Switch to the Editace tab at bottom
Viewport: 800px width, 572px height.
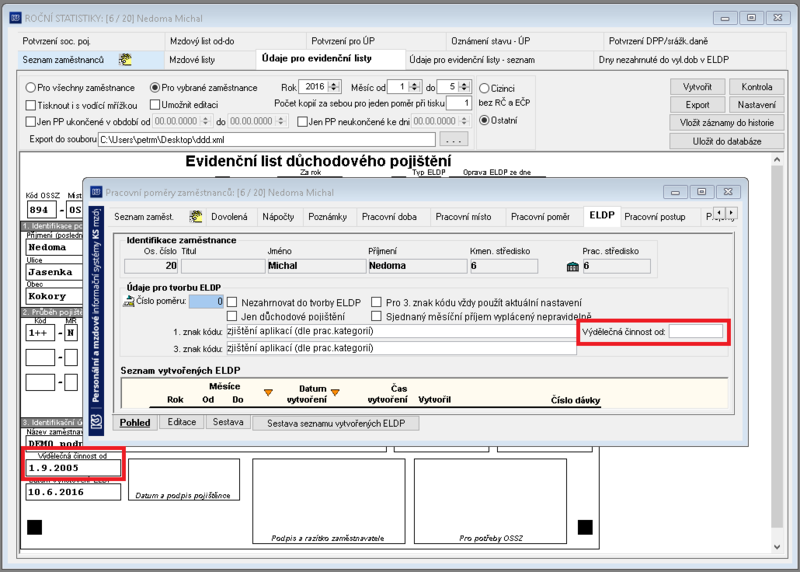coord(182,422)
